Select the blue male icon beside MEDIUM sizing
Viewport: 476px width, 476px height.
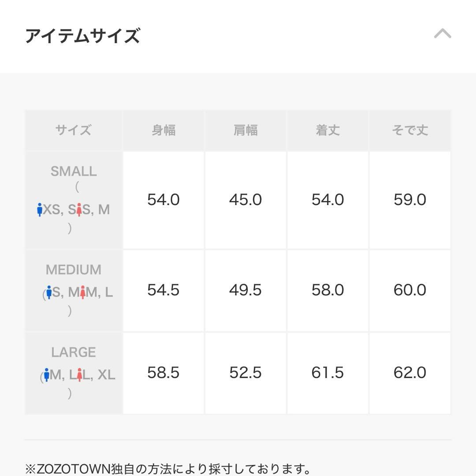(x=49, y=291)
